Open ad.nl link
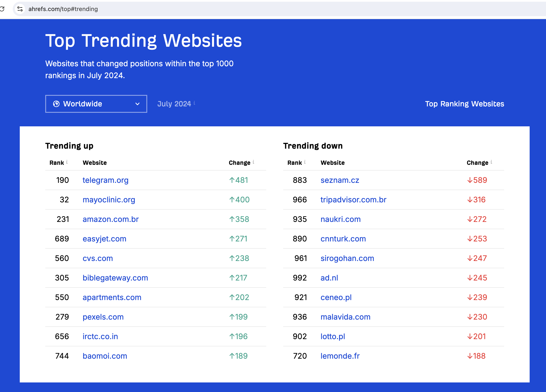546x392 pixels. coord(329,278)
